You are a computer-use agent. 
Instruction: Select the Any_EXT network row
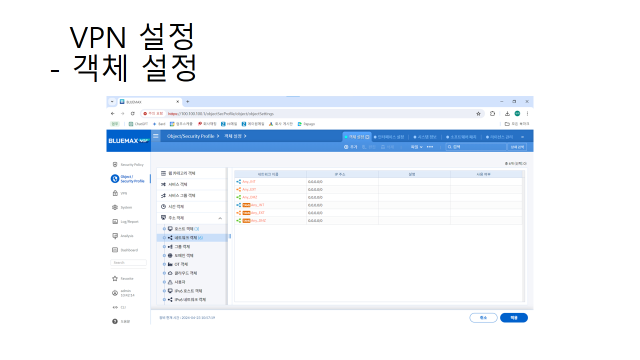tap(378, 189)
